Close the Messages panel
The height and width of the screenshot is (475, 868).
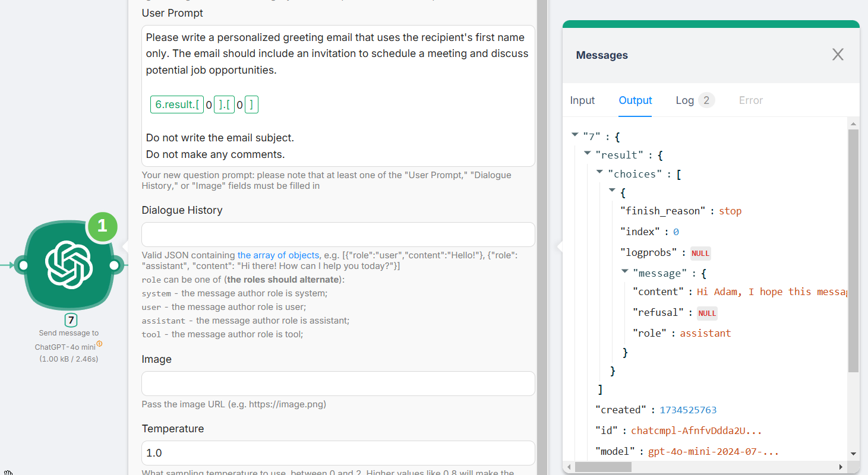(838, 55)
